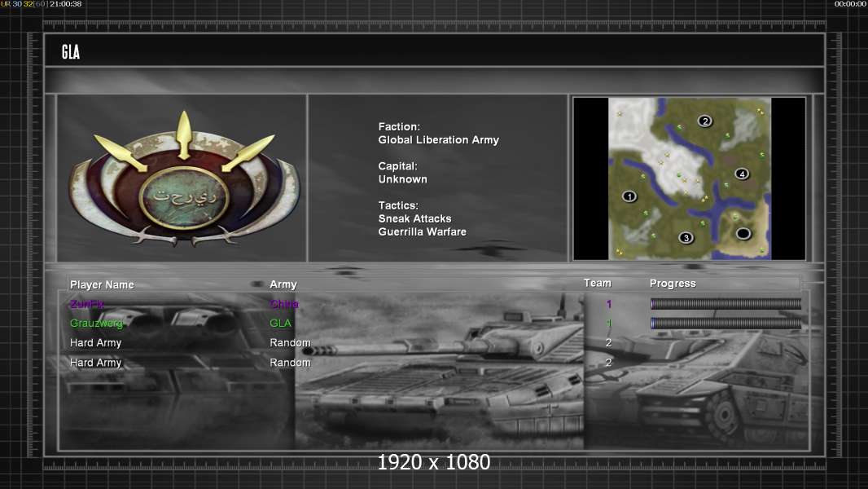Viewport: 868px width, 489px height.
Task: Click the GLA faction emblem logo
Action: [184, 178]
